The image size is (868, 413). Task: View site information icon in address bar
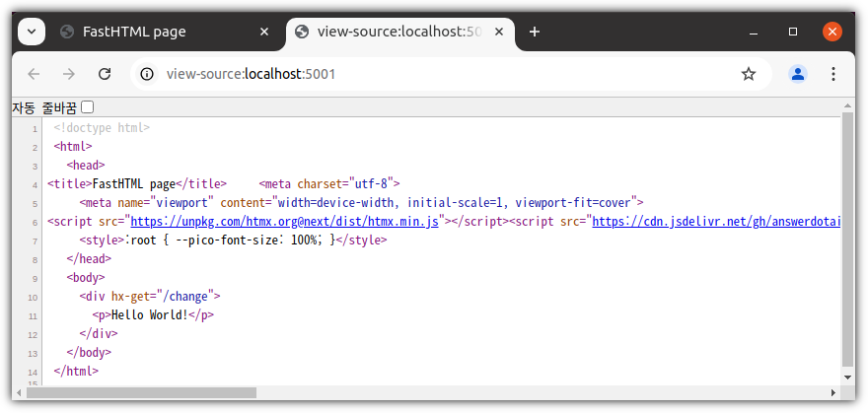point(147,74)
